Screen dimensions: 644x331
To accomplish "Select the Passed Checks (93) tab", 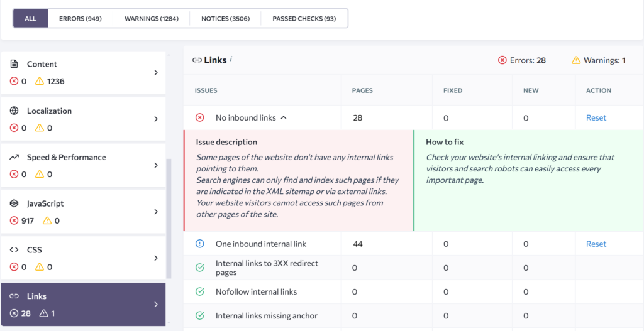I will tap(304, 19).
